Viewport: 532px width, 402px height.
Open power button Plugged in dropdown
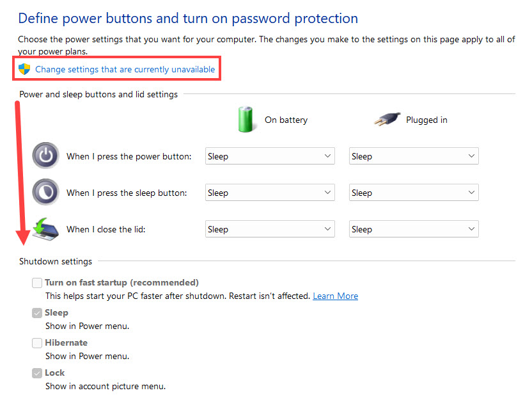414,156
